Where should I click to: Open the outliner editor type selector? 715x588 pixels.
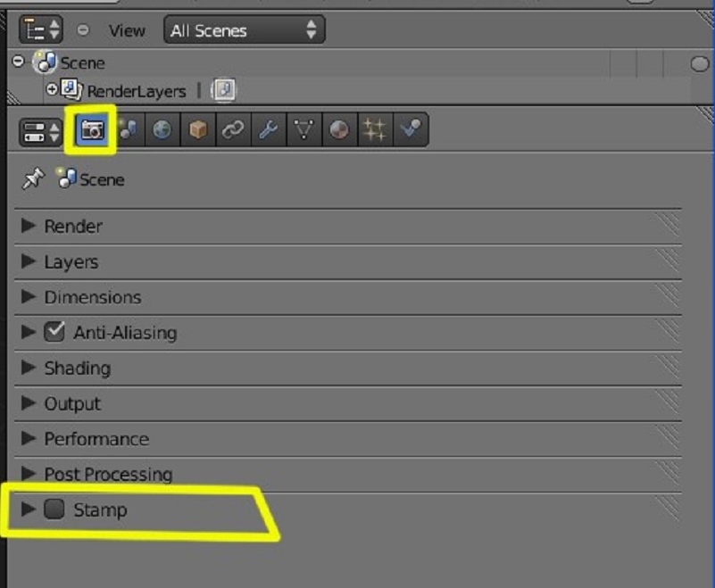(40, 30)
